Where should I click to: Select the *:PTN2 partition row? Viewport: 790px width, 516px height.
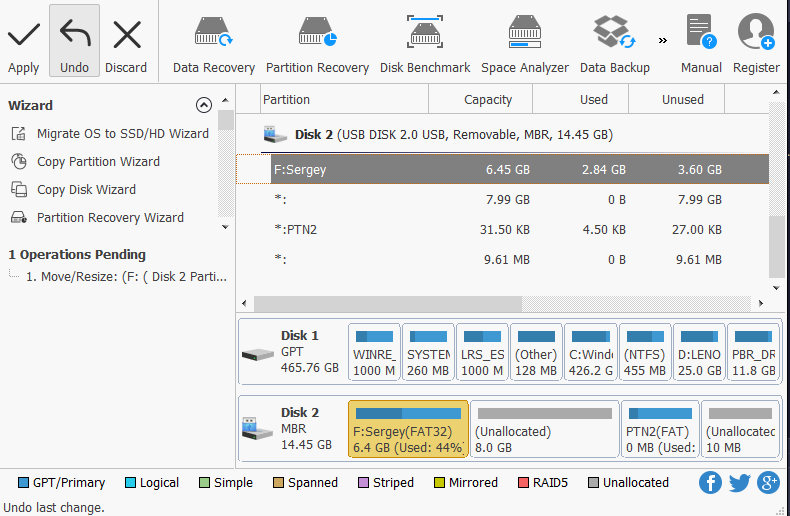[x=502, y=230]
